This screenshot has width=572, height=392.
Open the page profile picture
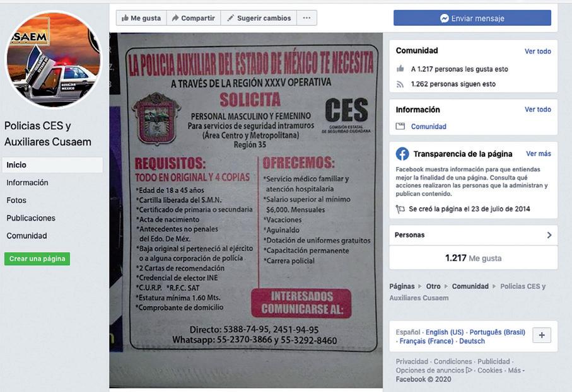(x=54, y=60)
